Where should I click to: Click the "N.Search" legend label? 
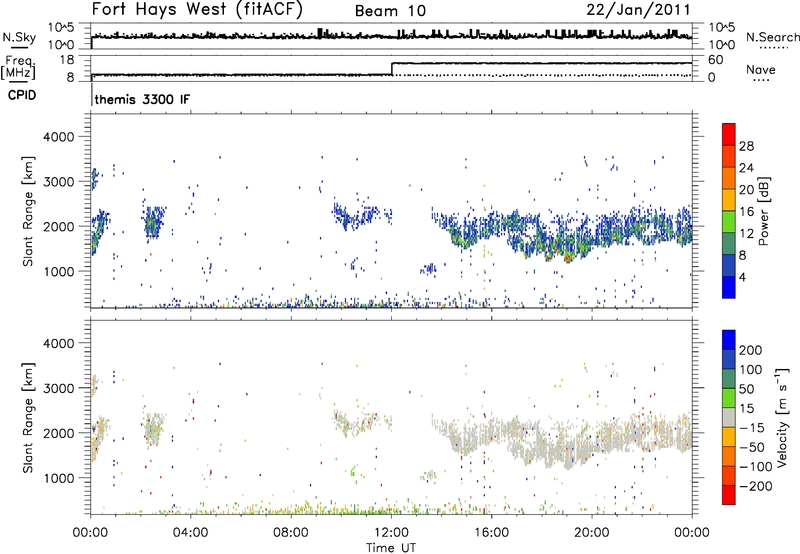(772, 37)
